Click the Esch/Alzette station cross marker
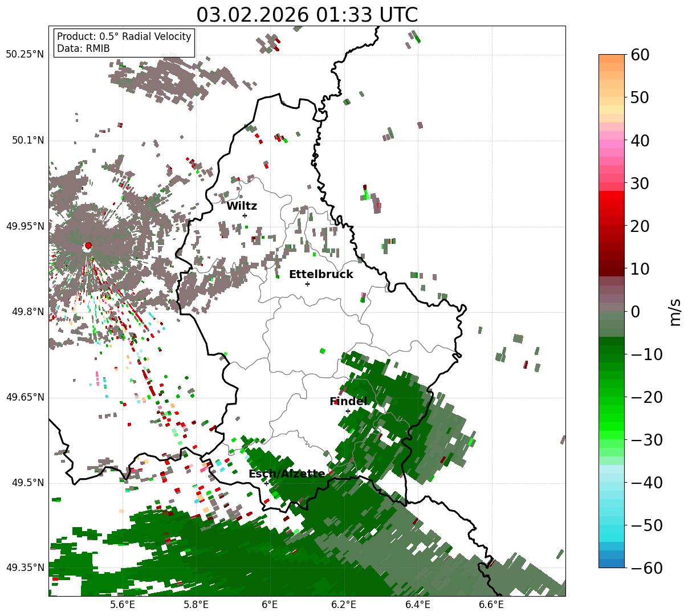The width and height of the screenshot is (688, 616). coord(266,483)
